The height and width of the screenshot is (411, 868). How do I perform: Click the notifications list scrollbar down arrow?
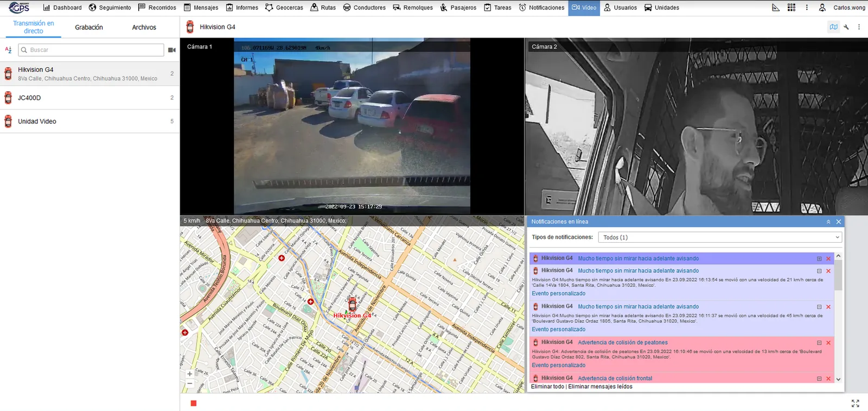click(x=838, y=380)
